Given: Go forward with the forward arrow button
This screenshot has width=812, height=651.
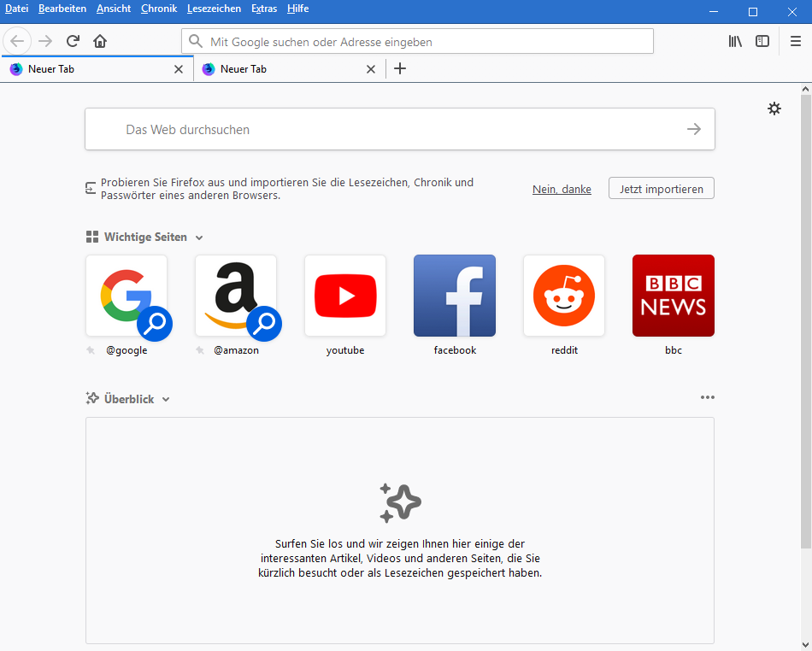Looking at the screenshot, I should 45,41.
